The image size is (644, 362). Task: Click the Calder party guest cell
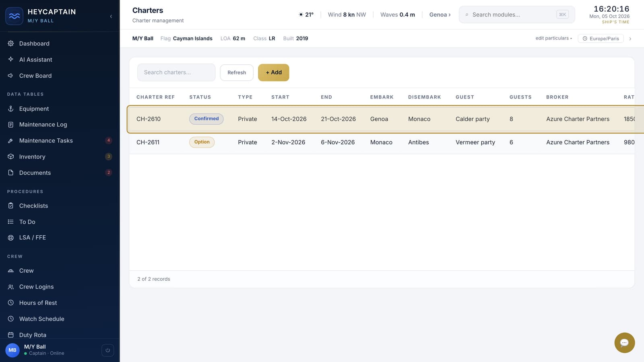tap(473, 119)
